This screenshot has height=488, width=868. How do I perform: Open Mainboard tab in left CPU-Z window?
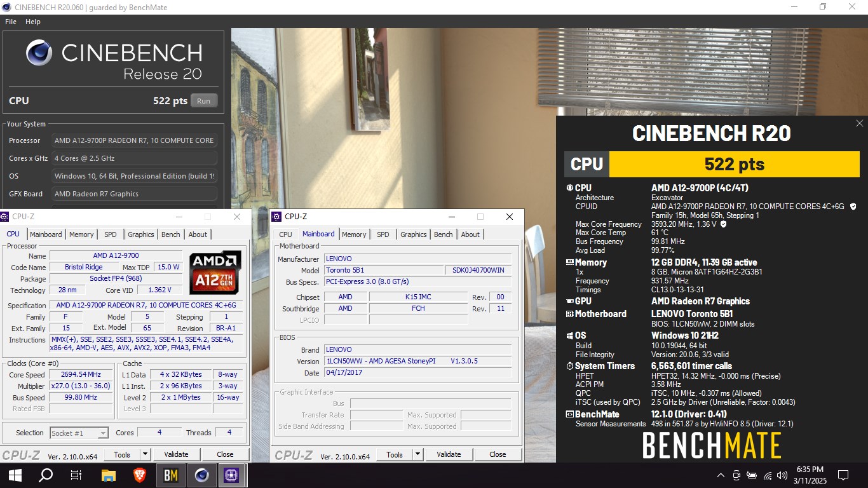point(46,234)
